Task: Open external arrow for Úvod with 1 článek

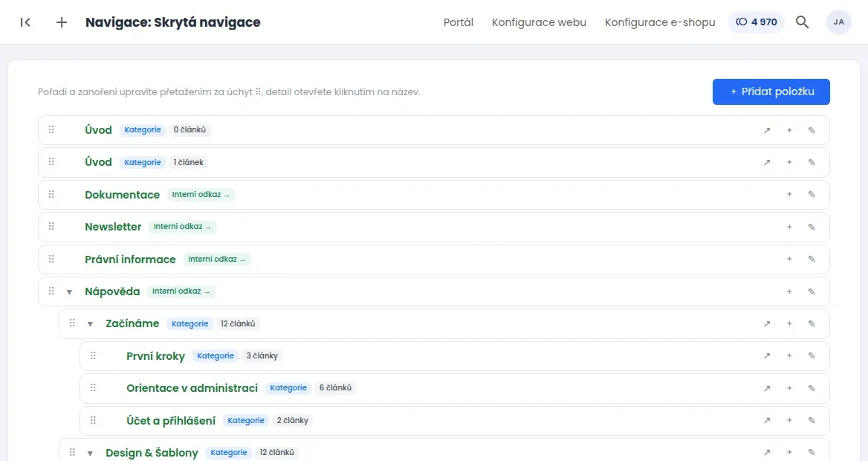Action: point(767,162)
